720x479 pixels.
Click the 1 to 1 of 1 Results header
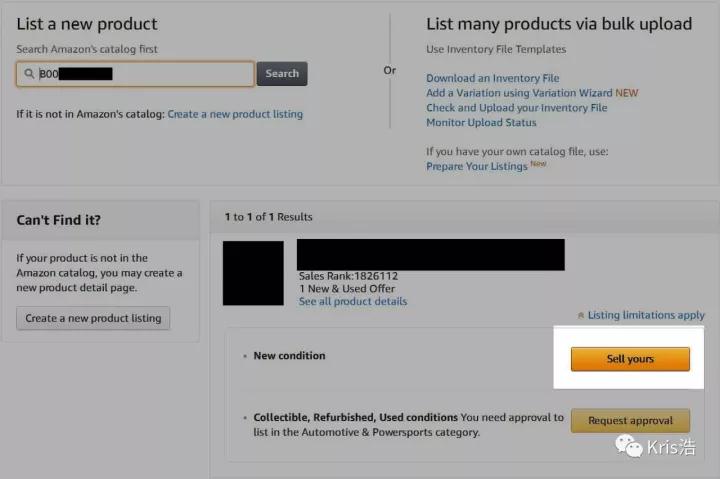click(269, 217)
